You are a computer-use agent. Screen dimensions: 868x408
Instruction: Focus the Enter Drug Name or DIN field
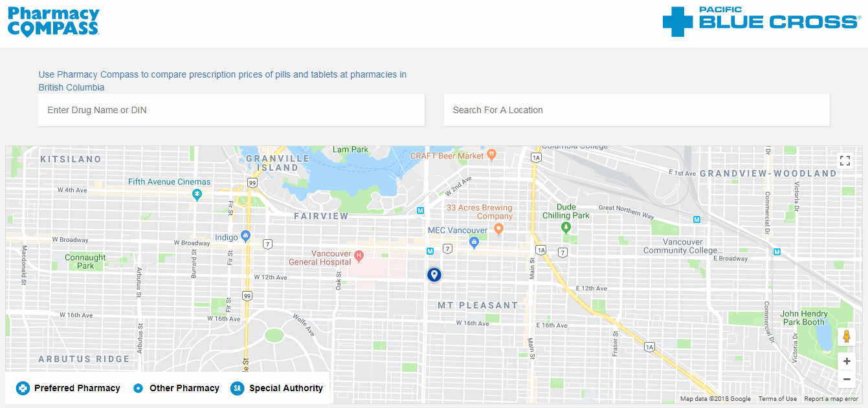click(232, 110)
